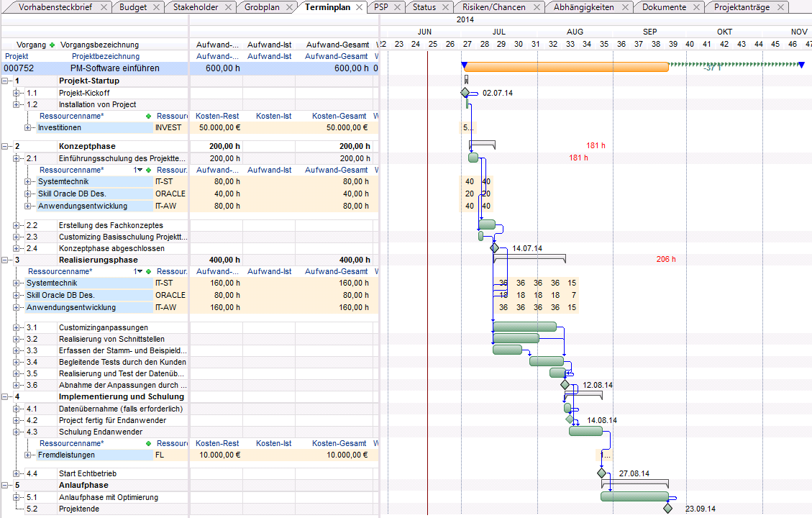Viewport: 812px width, 518px height.
Task: Switch to the Risiken/Chancen tab
Action: (x=493, y=7)
